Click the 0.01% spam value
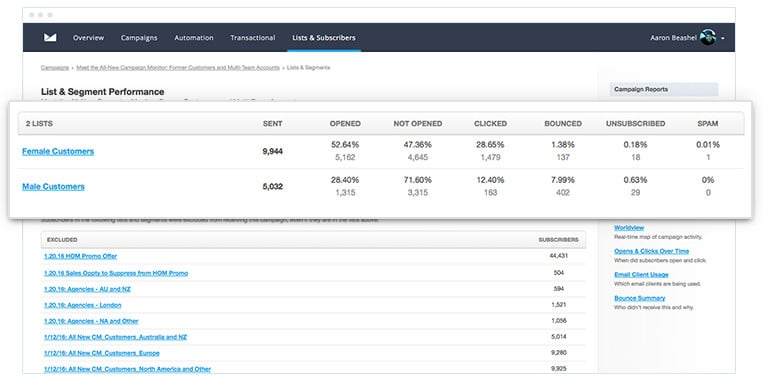Screen dimensions: 763x380 [x=708, y=145]
